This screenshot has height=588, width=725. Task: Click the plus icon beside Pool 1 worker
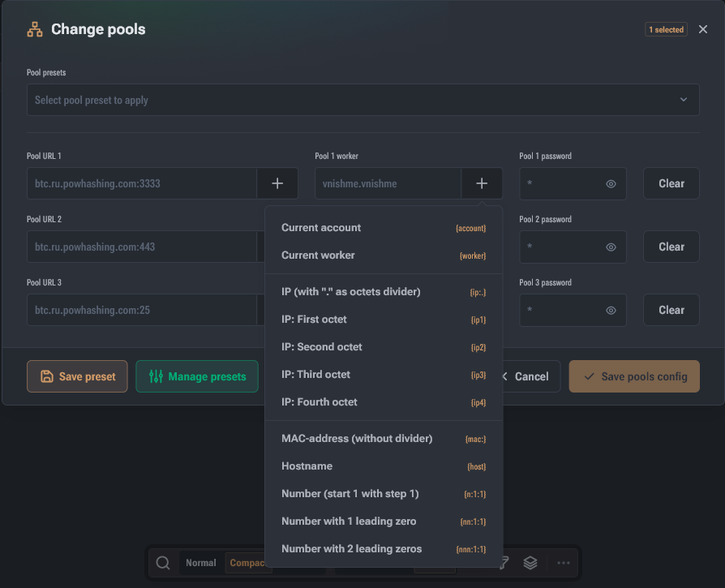(x=482, y=183)
